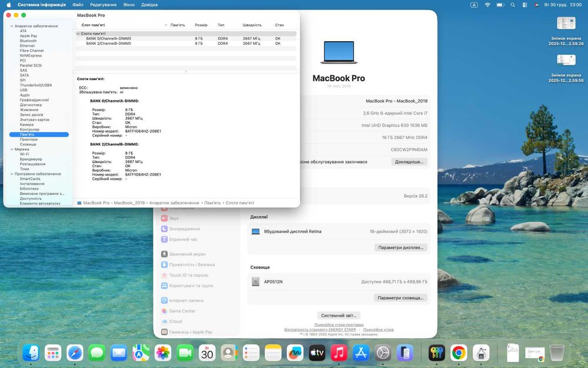Select Touch ID та пароль in Settings

[x=185, y=275]
